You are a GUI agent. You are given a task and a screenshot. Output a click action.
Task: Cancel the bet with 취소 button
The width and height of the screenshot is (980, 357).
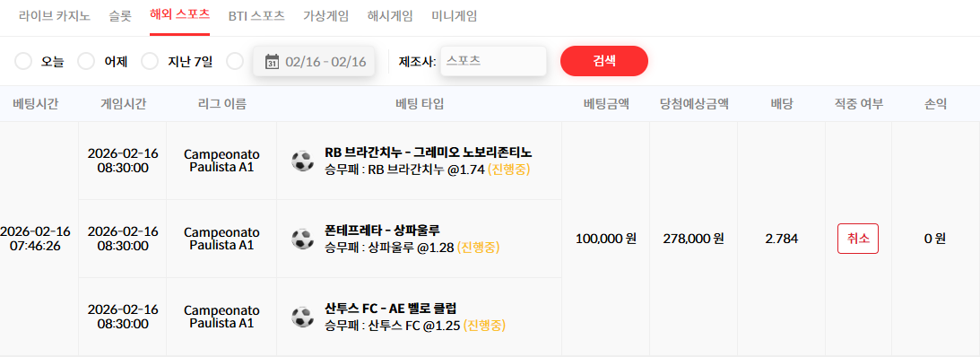[x=858, y=239]
